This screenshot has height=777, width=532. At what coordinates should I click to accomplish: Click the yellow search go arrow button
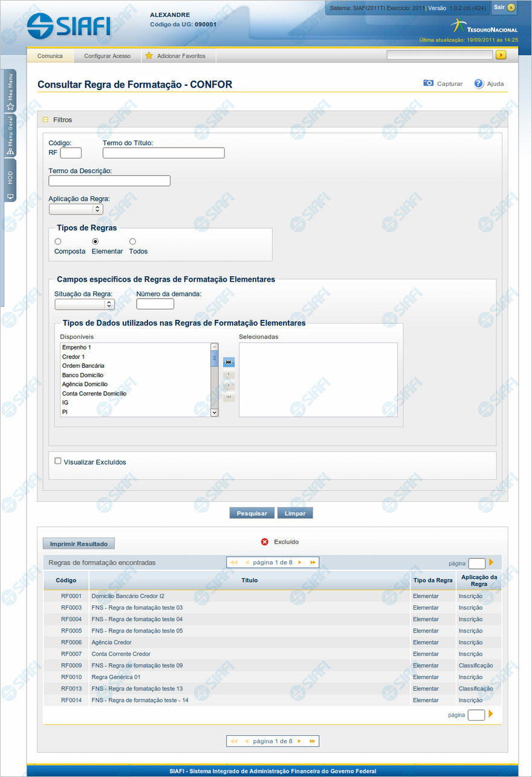(x=501, y=55)
